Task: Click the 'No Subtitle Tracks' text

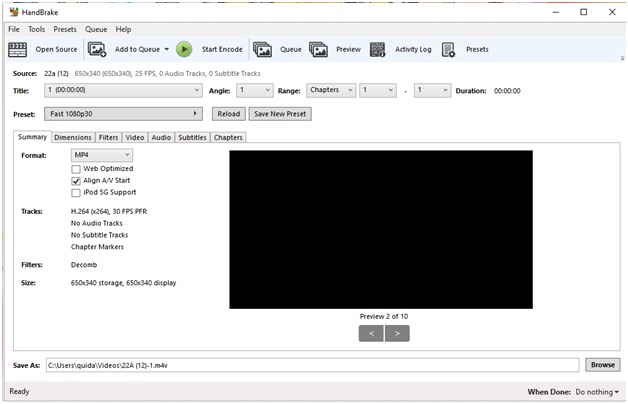Action: [99, 235]
